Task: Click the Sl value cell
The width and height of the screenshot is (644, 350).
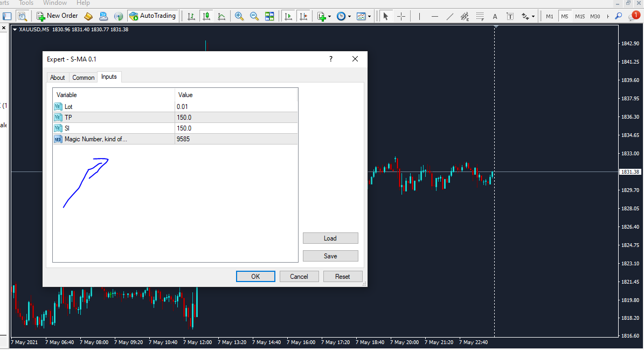Action: [236, 128]
